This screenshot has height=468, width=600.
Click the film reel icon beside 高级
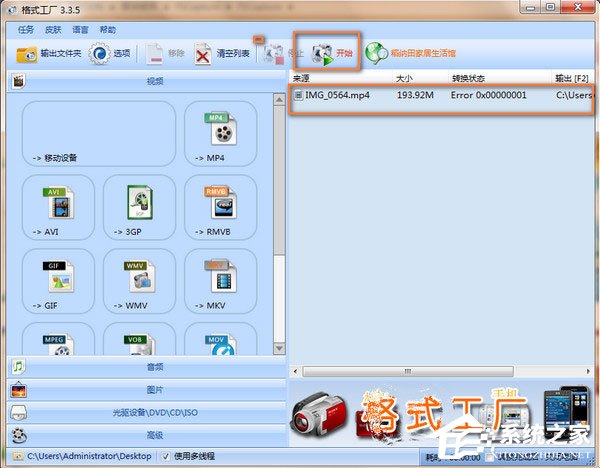tap(18, 435)
